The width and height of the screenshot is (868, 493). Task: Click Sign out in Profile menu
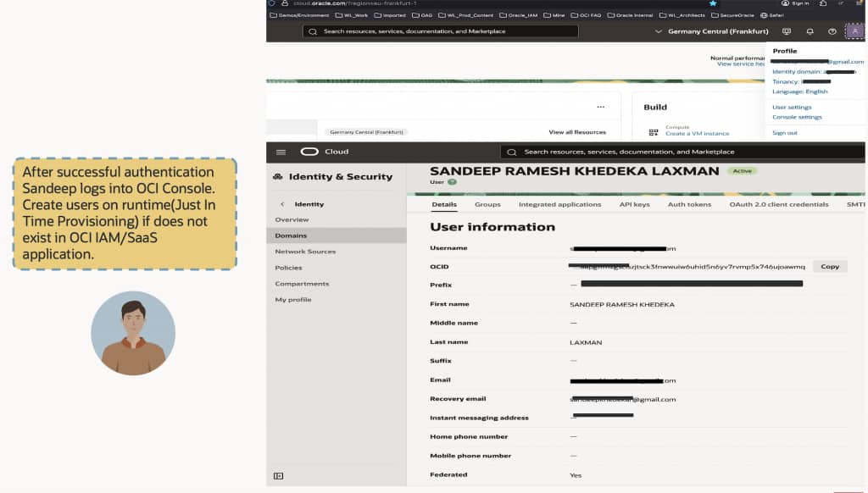784,133
